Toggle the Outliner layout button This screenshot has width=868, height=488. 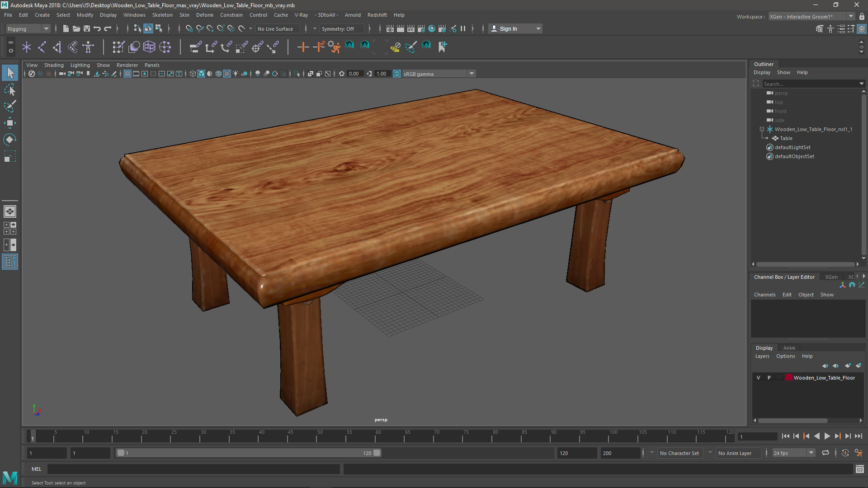click(x=10, y=262)
